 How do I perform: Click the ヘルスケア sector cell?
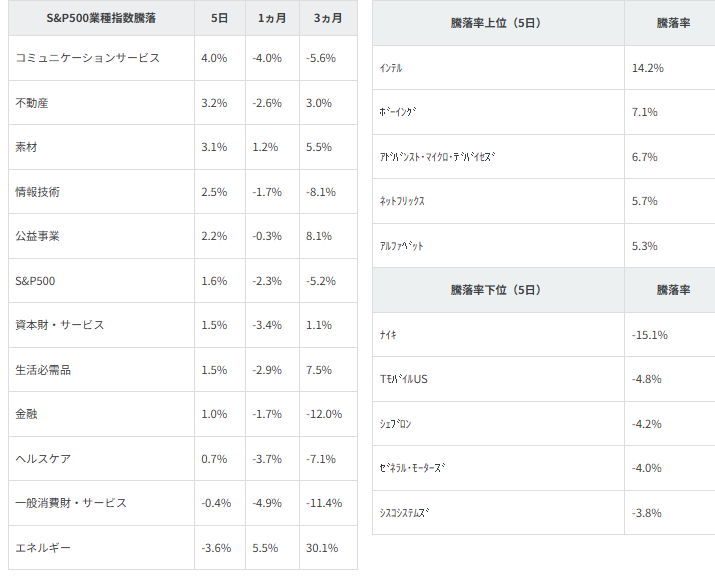click(44, 459)
